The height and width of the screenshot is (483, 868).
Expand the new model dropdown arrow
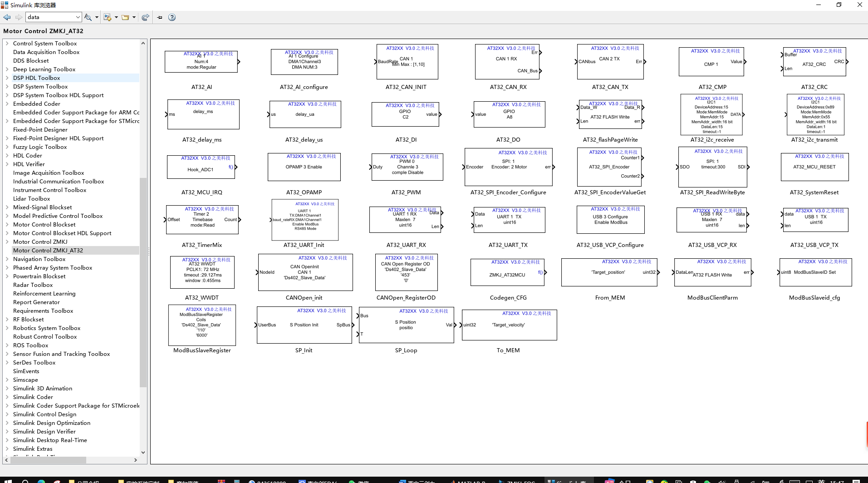(x=116, y=17)
